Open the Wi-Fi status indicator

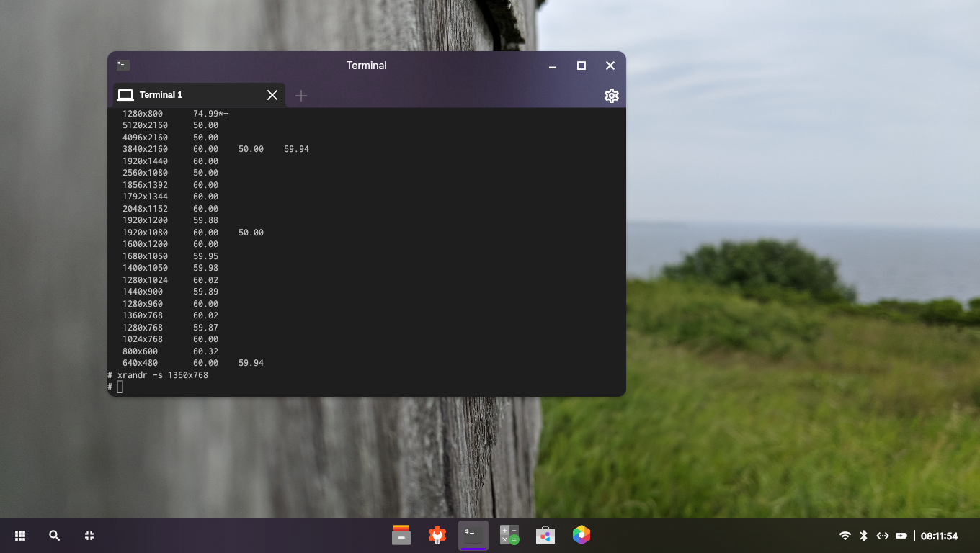click(845, 536)
